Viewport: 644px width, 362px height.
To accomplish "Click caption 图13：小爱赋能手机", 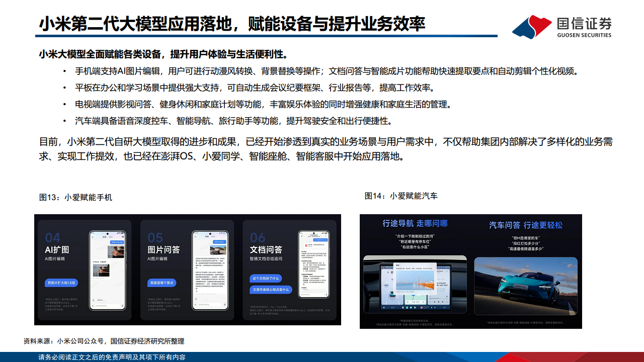I will coord(75,198).
